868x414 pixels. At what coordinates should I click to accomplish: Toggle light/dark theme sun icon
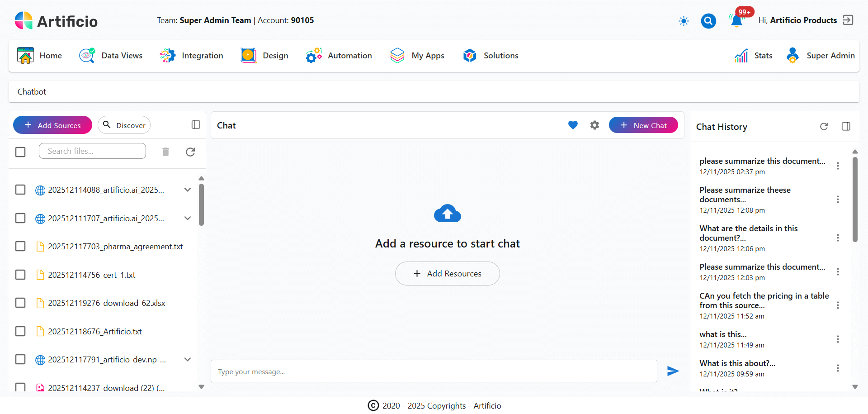684,21
